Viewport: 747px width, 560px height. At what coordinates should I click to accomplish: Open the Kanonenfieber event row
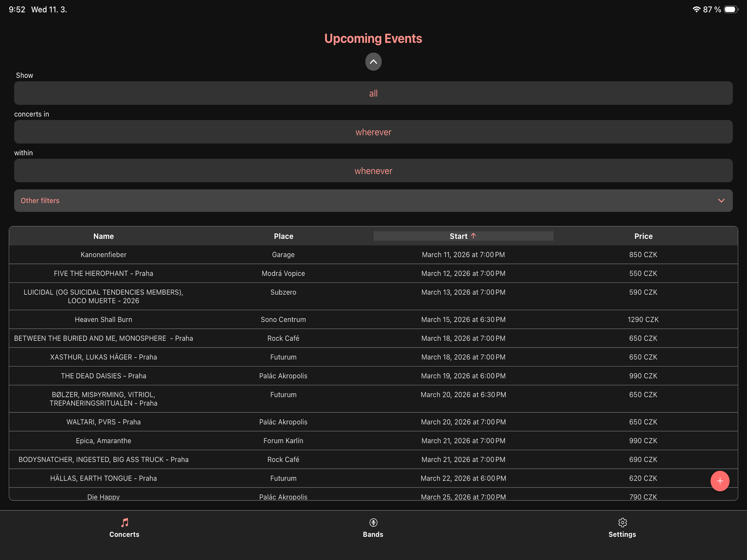(373, 255)
